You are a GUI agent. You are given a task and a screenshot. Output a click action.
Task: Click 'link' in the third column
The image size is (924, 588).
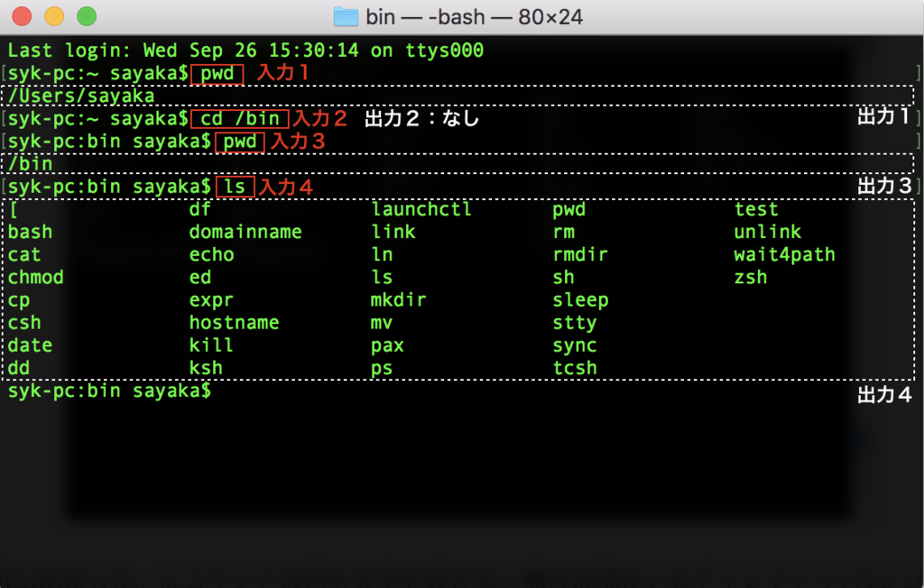point(393,232)
